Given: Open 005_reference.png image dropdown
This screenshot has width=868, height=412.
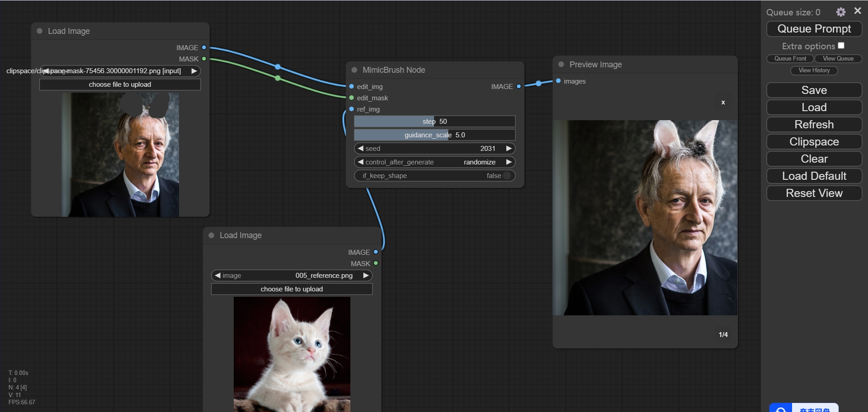Looking at the screenshot, I should click(292, 276).
